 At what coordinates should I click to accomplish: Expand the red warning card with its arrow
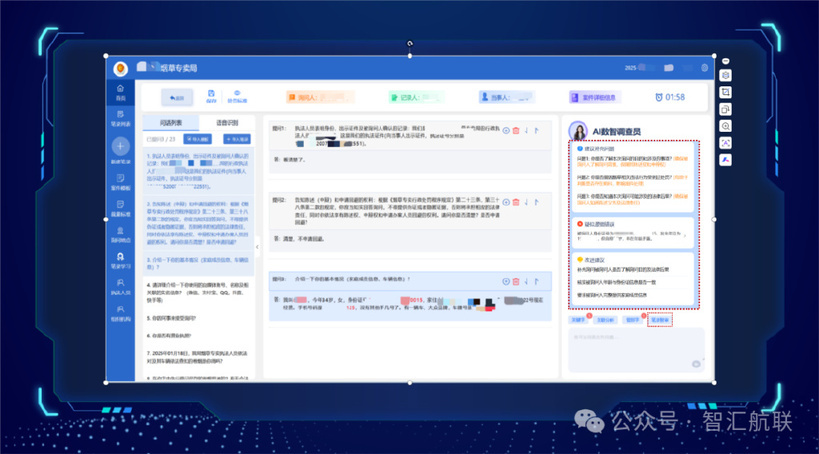pos(685,236)
